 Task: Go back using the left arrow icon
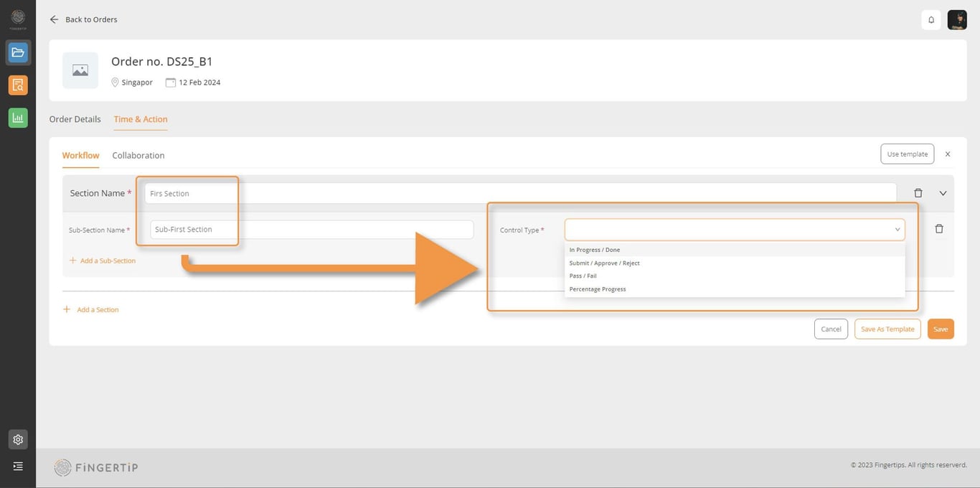[x=54, y=19]
